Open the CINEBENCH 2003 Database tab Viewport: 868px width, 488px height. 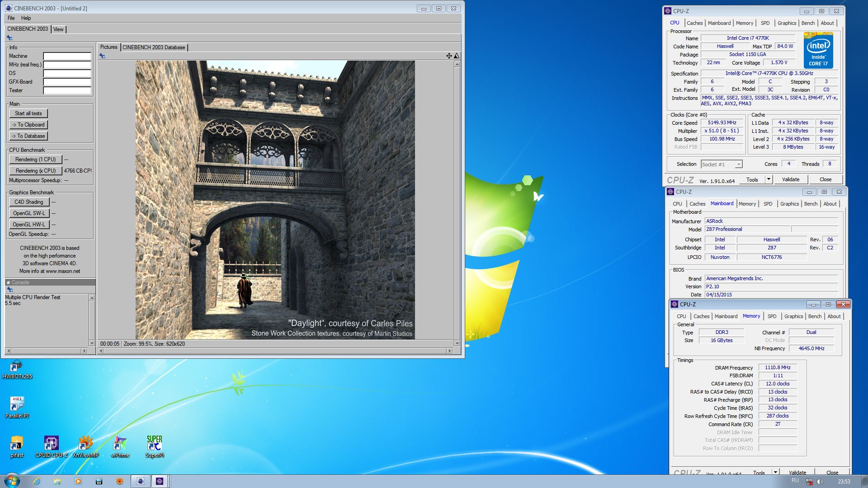154,47
